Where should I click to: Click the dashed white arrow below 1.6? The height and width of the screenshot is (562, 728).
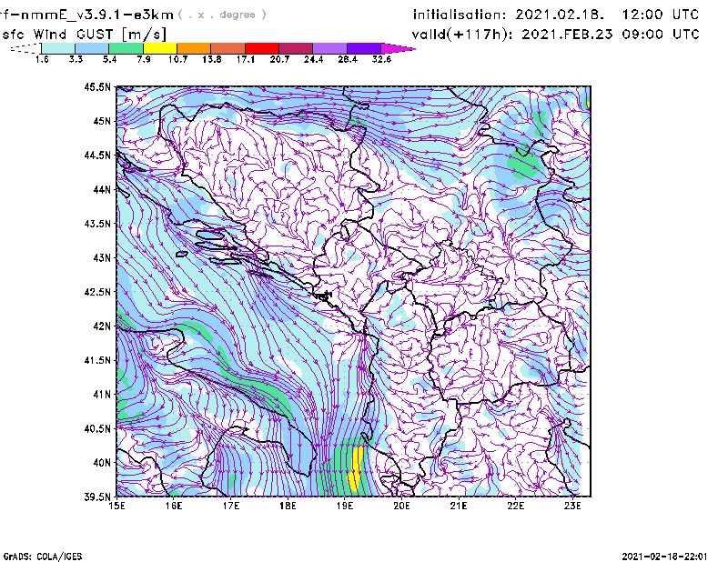point(25,48)
